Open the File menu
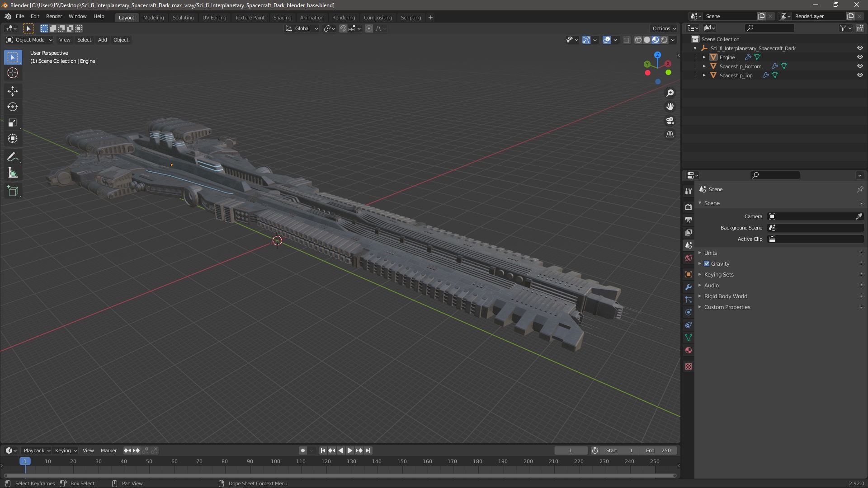The image size is (868, 488). point(20,16)
